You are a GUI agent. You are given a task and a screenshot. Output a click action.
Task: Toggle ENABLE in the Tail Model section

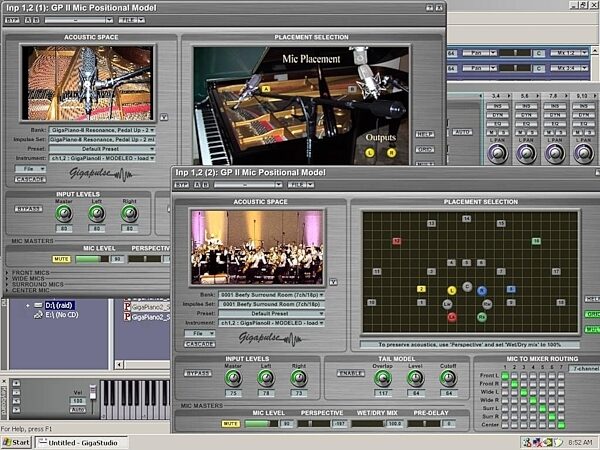coord(351,373)
